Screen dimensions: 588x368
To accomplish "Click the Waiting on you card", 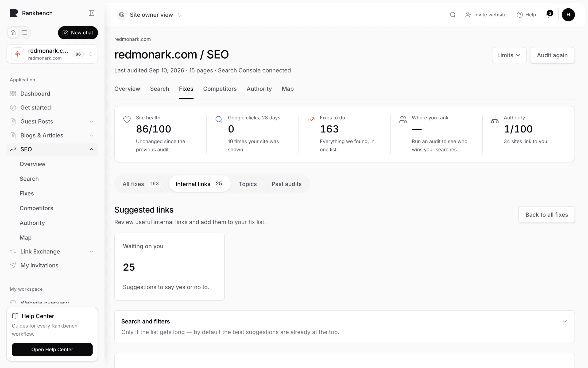I will (x=169, y=267).
